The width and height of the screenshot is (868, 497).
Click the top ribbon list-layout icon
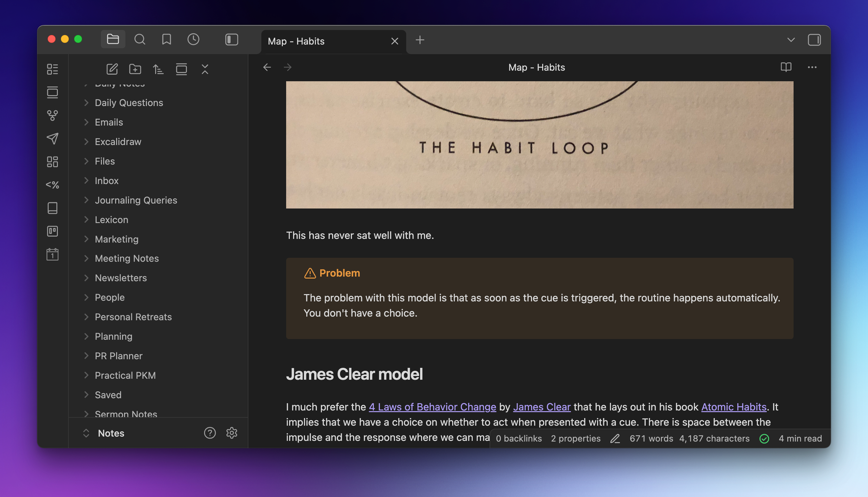point(53,69)
